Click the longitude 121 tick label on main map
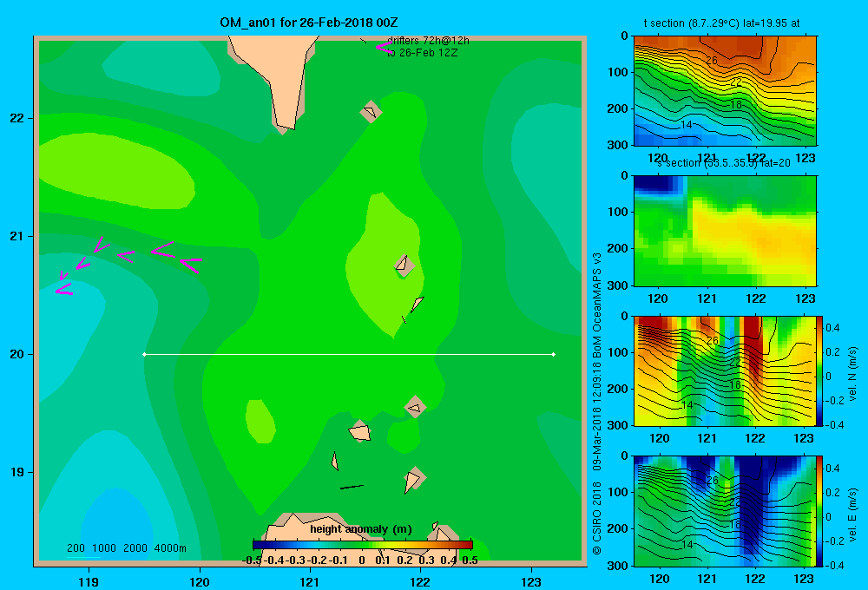The height and width of the screenshot is (590, 868). click(310, 582)
